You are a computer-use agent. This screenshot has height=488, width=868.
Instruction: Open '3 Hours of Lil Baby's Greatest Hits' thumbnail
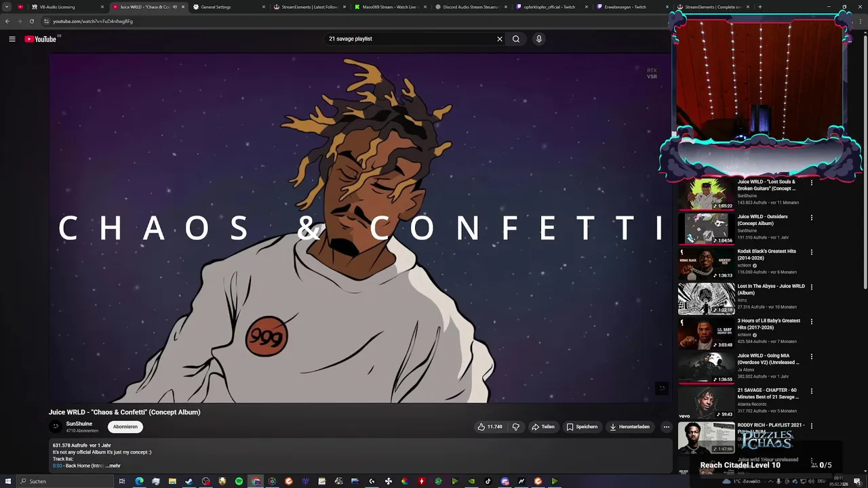click(x=706, y=333)
